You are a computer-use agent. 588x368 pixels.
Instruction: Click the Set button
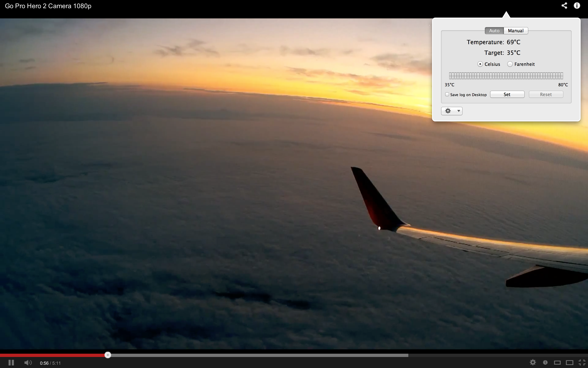507,94
